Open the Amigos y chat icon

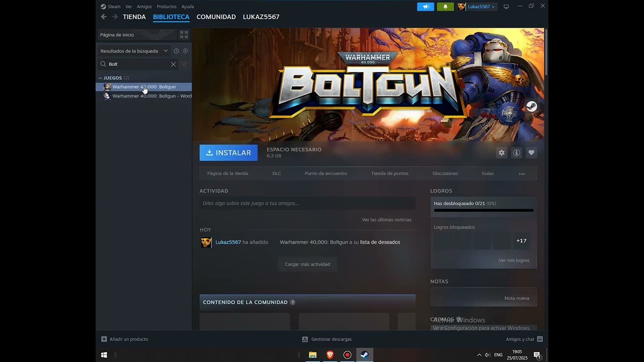pos(540,339)
